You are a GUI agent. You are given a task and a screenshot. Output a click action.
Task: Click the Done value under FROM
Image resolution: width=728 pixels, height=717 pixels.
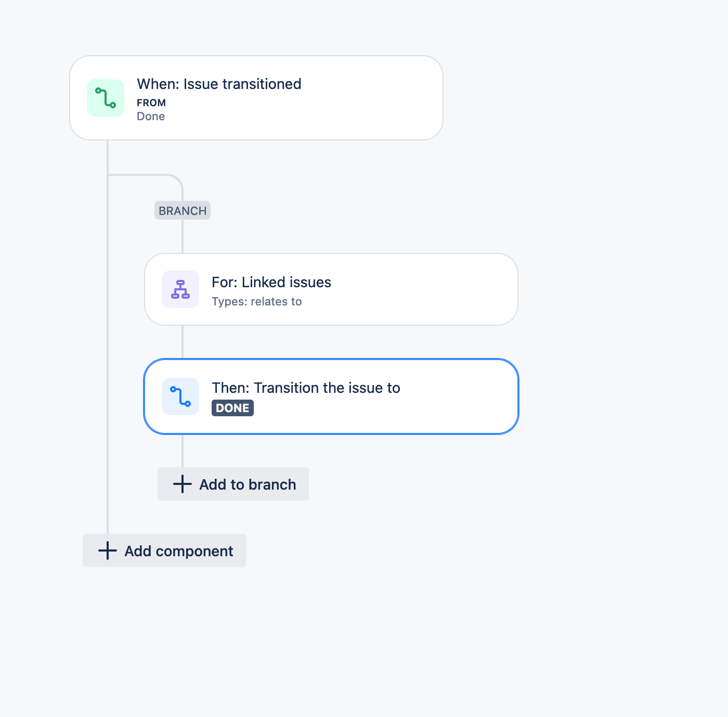[151, 116]
